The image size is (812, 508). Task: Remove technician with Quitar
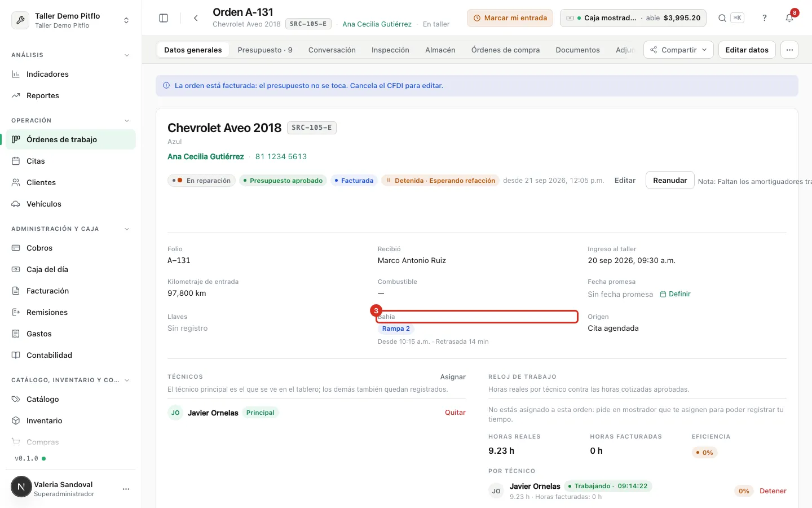(455, 413)
